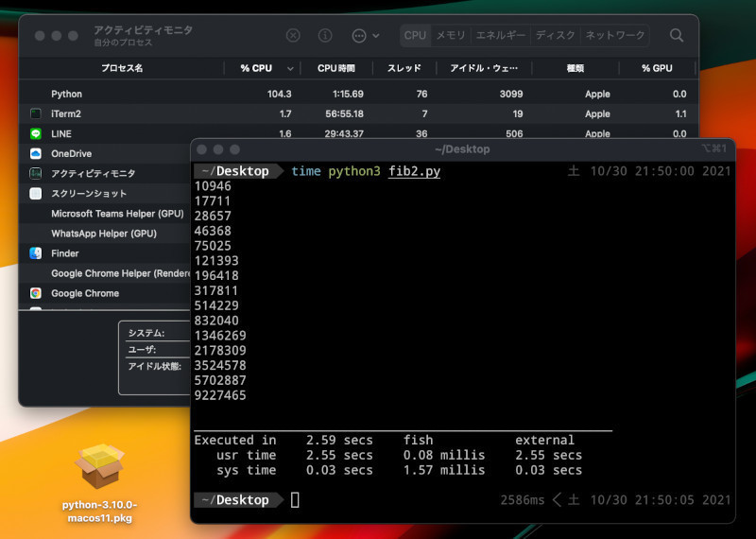The height and width of the screenshot is (539, 756).
Task: Sort by CPU時間 column
Action: [x=340, y=68]
